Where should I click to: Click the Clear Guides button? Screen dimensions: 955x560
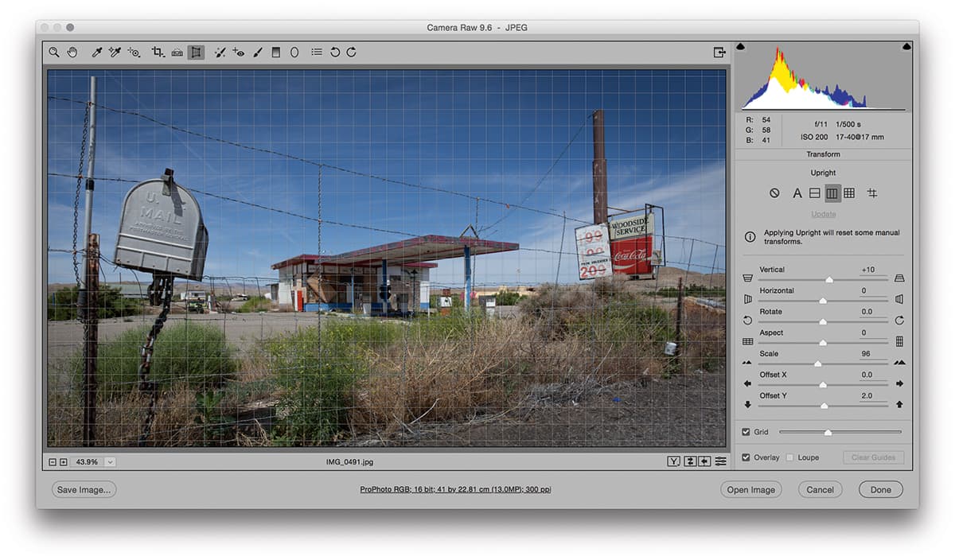pos(873,457)
